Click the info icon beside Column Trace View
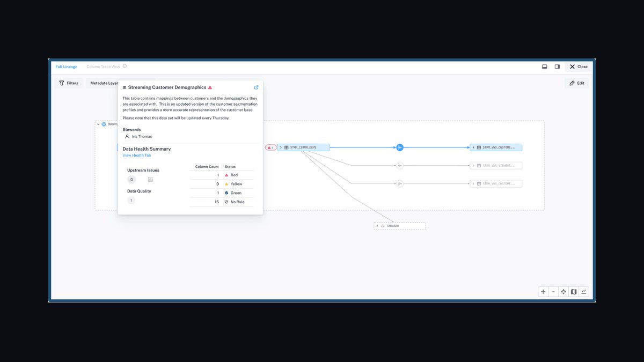Viewport: 644px width, 362px height. (125, 67)
